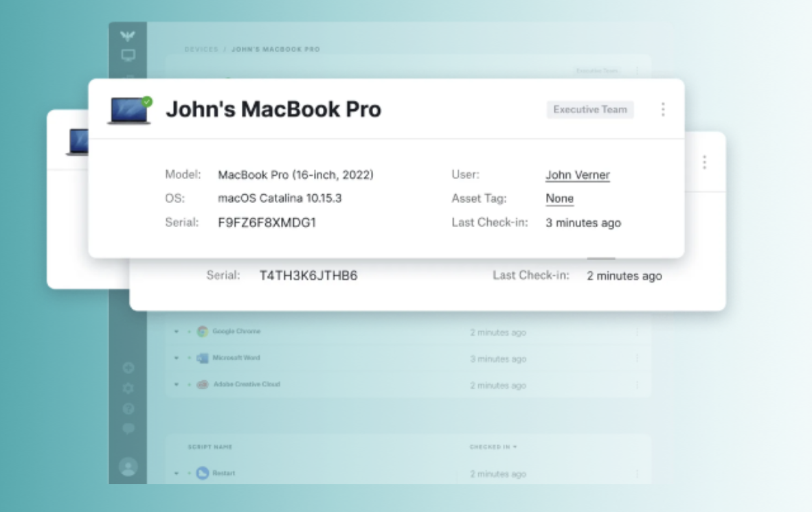Image resolution: width=812 pixels, height=512 pixels.
Task: Click the Adobe Creative Cloud label
Action: [247, 384]
